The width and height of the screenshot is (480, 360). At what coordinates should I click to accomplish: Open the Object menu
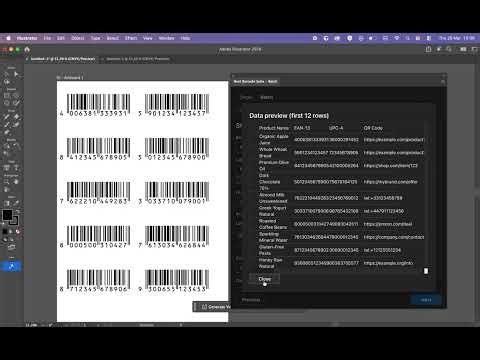pos(78,38)
